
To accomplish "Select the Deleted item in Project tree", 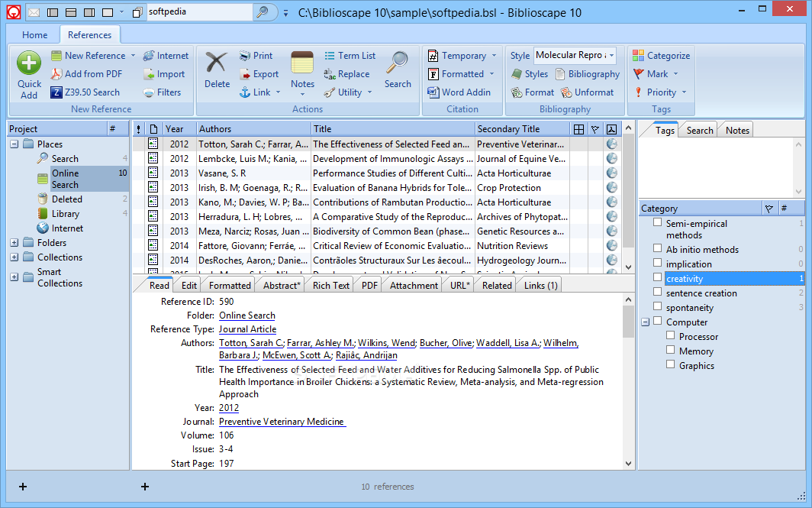I will [67, 199].
